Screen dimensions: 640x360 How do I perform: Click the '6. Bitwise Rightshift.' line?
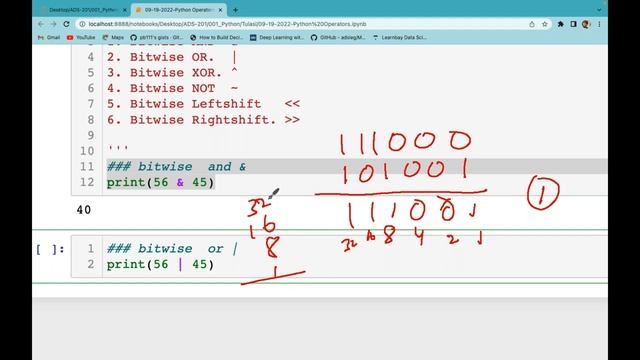[x=203, y=120]
